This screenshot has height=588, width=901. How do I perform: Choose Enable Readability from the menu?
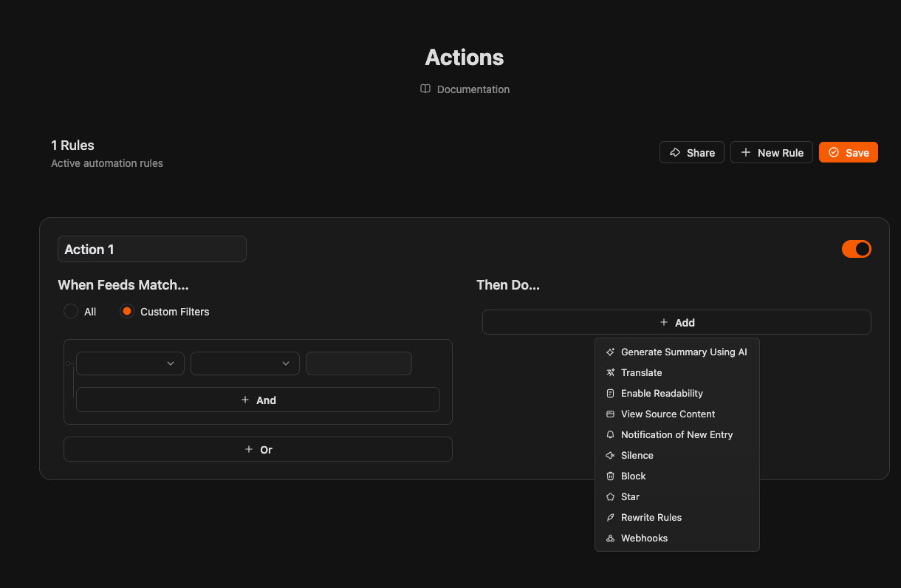(x=662, y=394)
